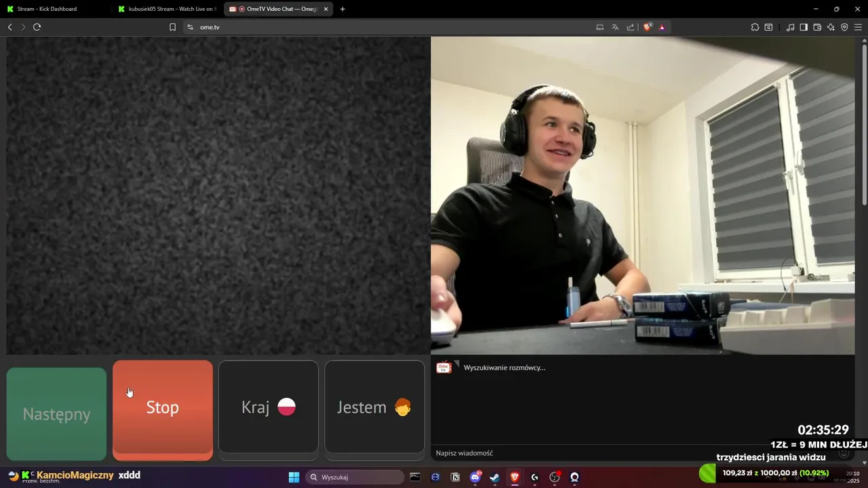Open the Windows Start menu

(294, 477)
